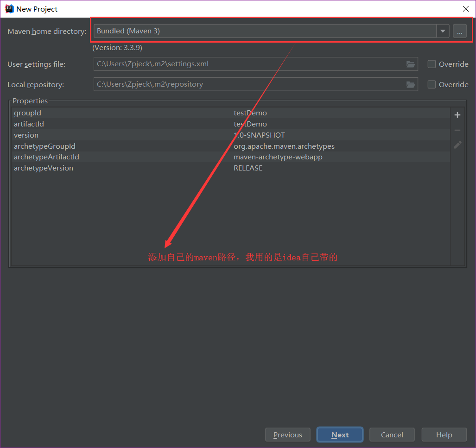Viewport: 476px width, 448px height.
Task: Close the New Project dialog
Action: pos(466,9)
